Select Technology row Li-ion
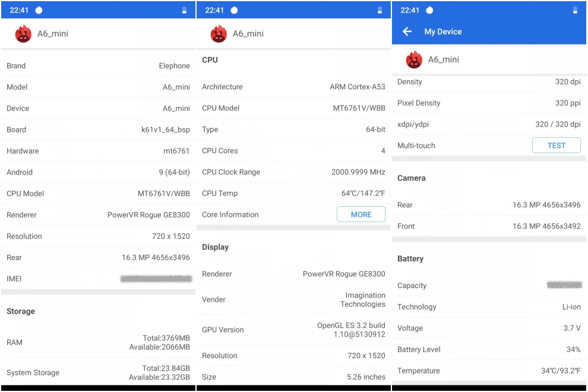The width and height of the screenshot is (588, 392). 489,307
